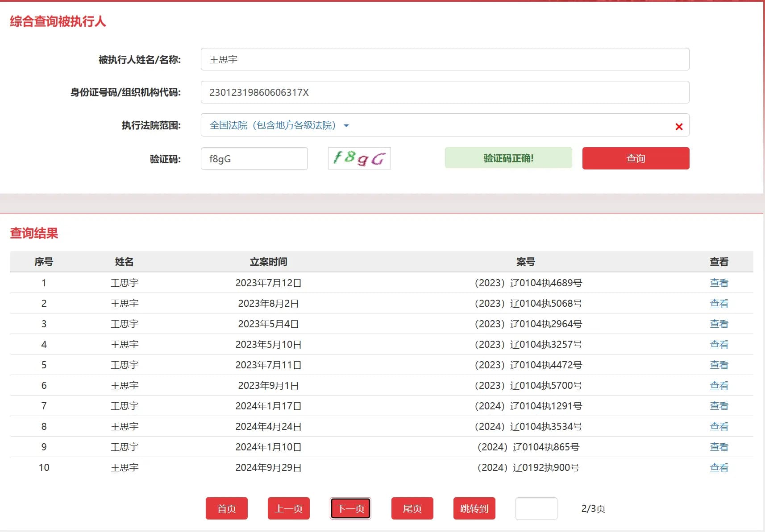Expand the 全国法院 court scope dropdown arrow
The width and height of the screenshot is (765, 532).
coord(346,126)
